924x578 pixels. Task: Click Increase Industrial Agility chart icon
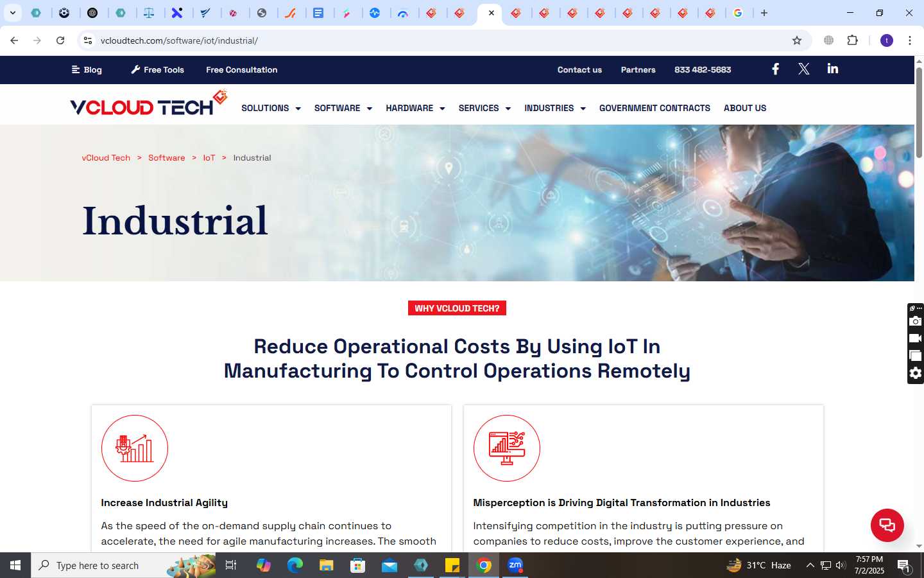pos(135,448)
